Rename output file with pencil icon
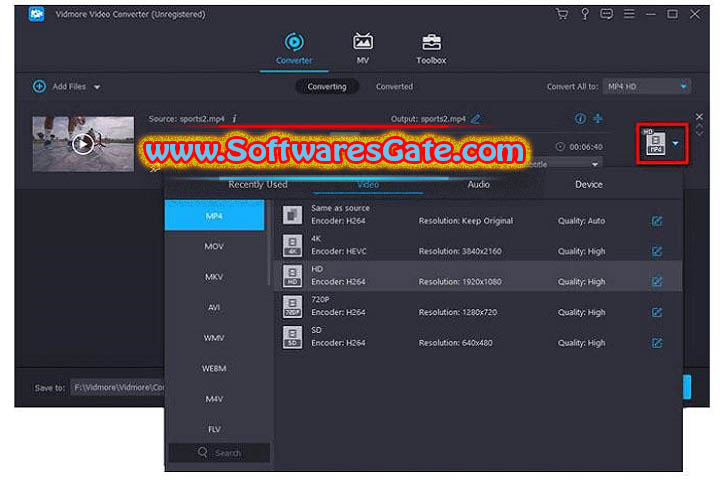 (476, 119)
